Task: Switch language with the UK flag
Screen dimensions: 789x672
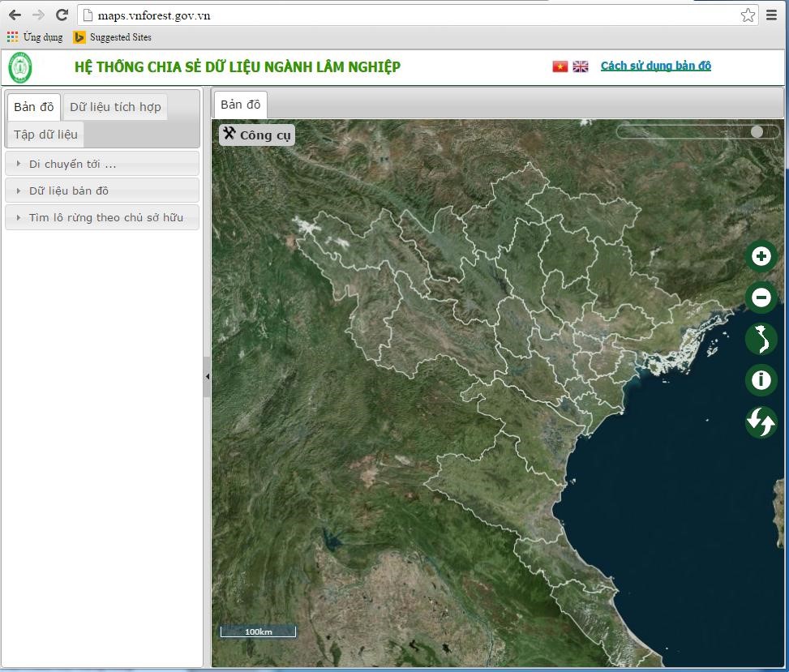Action: click(580, 66)
